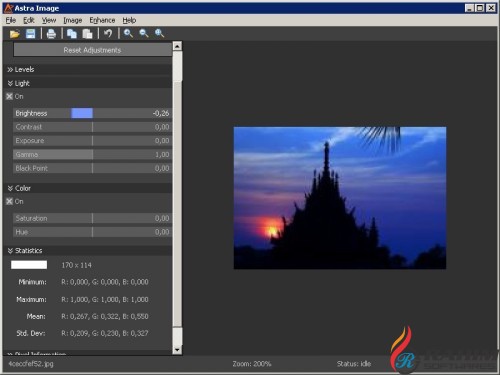Save image with the floppy disk icon

tap(31, 34)
